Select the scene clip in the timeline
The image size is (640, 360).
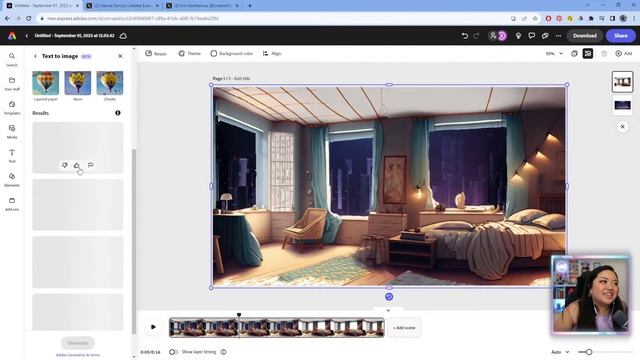[277, 327]
